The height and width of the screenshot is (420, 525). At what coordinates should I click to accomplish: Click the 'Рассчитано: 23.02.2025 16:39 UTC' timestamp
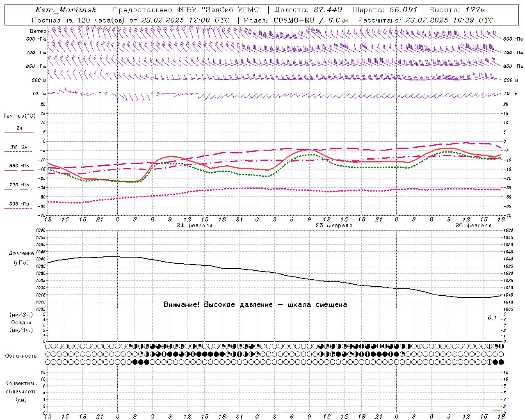click(x=426, y=20)
